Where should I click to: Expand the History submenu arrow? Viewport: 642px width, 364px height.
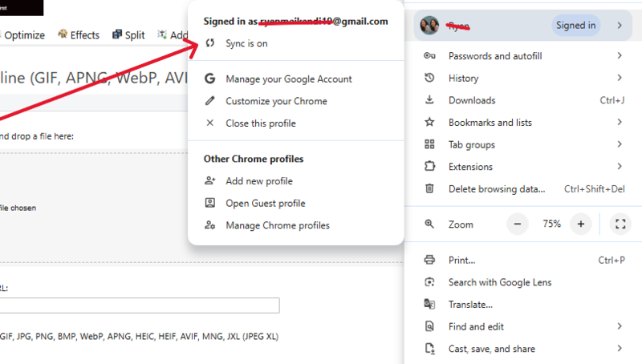tap(620, 78)
